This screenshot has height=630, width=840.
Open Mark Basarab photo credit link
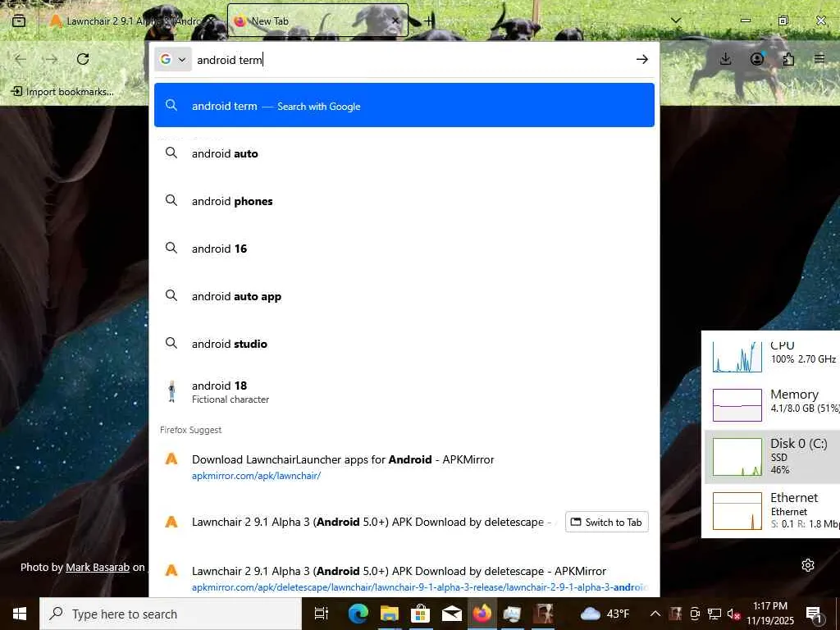tap(98, 568)
